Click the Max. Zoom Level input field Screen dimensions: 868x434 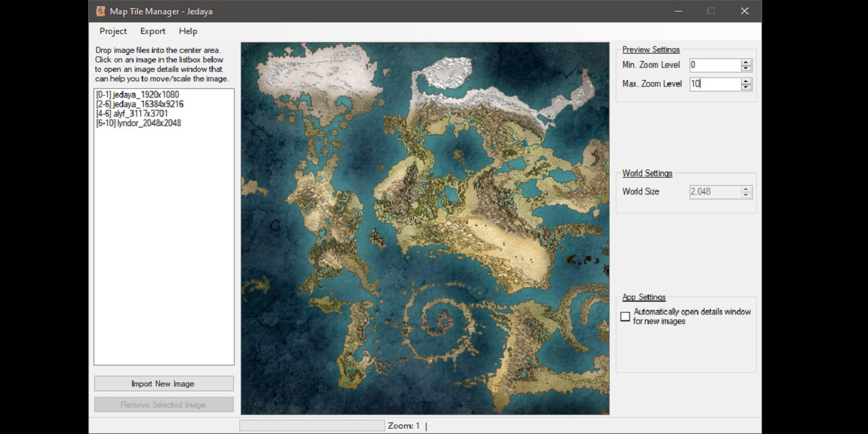[x=715, y=83]
